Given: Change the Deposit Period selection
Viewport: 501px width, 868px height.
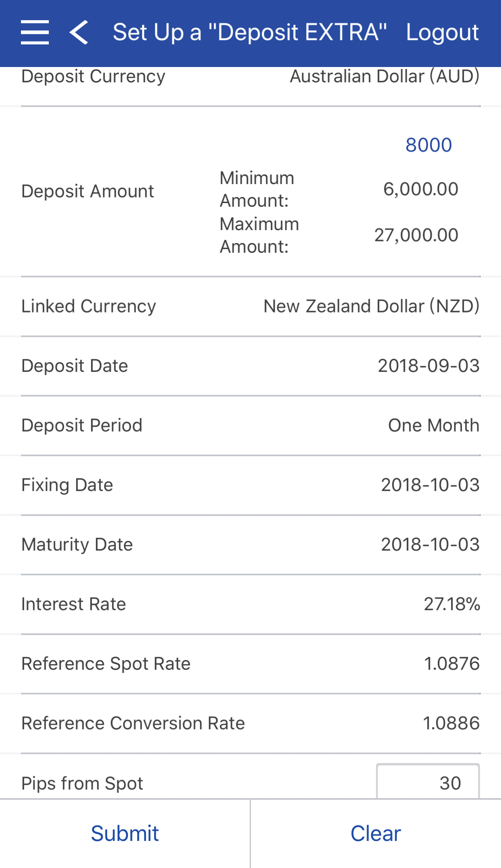Looking at the screenshot, I should [x=433, y=425].
